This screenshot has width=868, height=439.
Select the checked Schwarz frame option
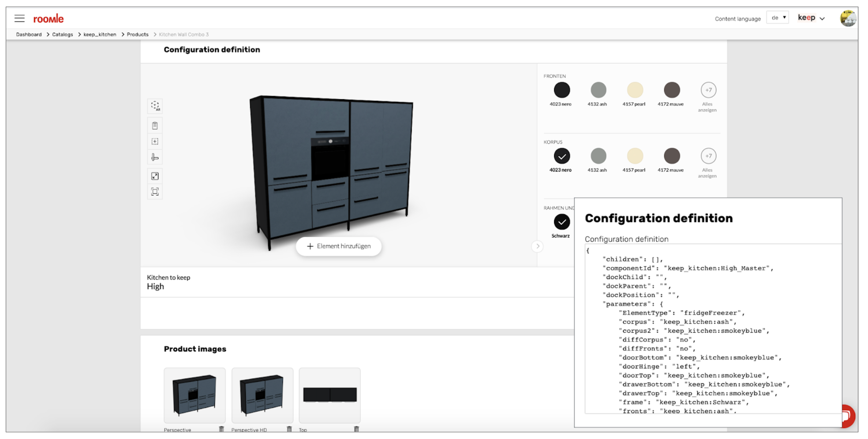(x=561, y=222)
